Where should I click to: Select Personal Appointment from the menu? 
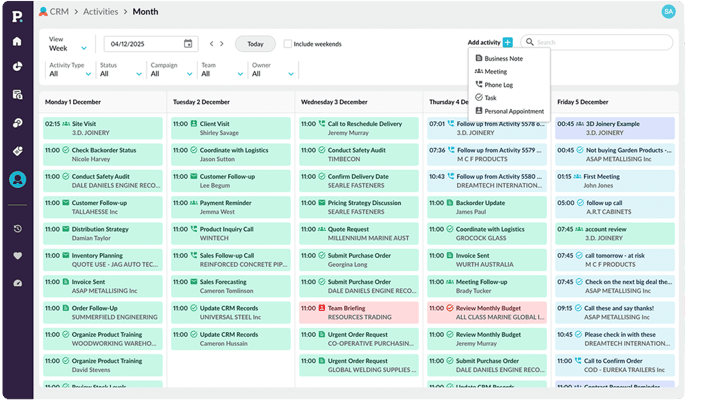514,111
